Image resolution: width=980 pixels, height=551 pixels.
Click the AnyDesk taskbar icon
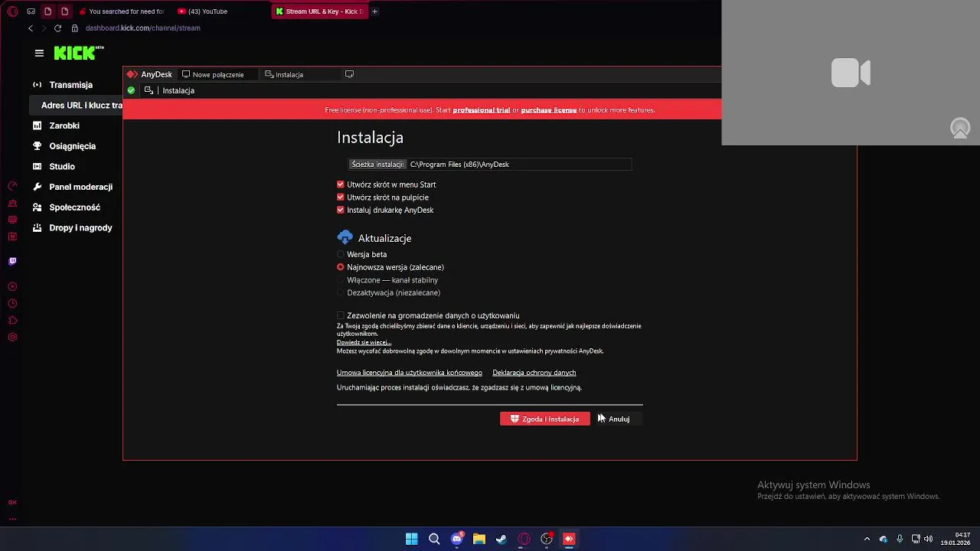coord(569,539)
